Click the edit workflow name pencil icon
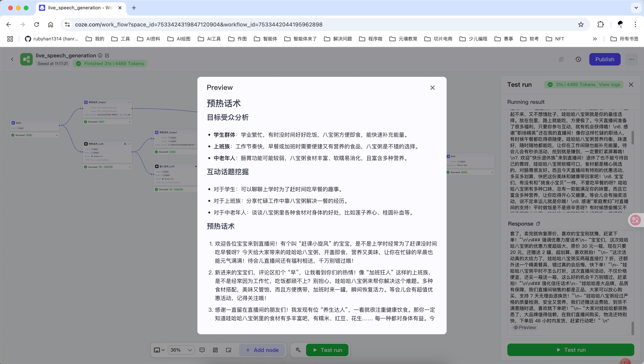Screen dimensions: 644x364 [107, 55]
